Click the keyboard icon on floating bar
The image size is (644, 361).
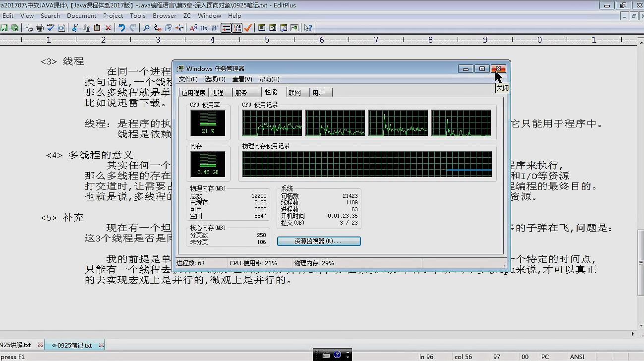pyautogui.click(x=326, y=356)
